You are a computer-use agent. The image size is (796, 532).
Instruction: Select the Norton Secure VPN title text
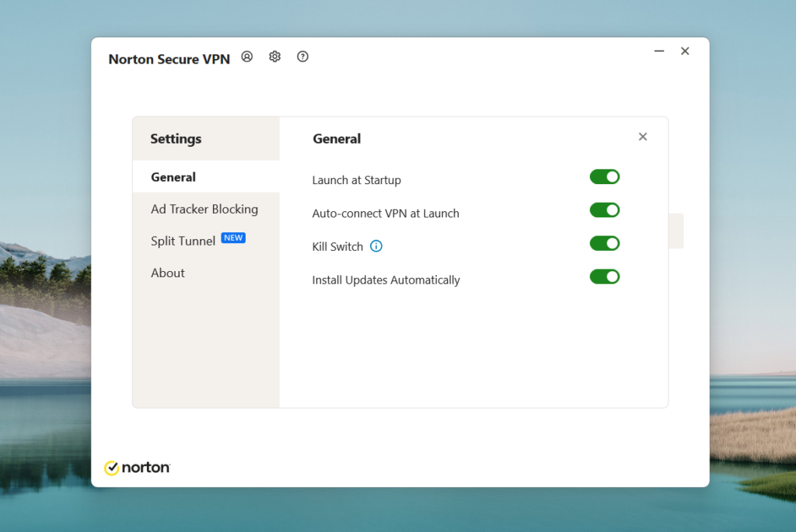[169, 58]
